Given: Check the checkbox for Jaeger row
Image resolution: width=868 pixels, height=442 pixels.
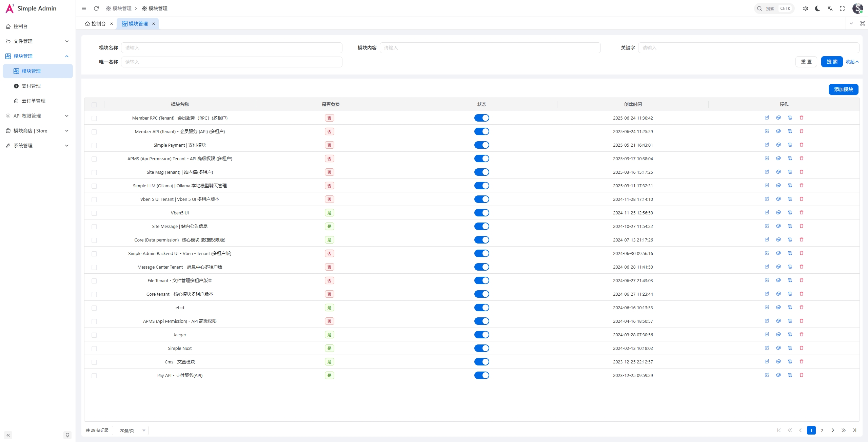Looking at the screenshot, I should pos(94,335).
